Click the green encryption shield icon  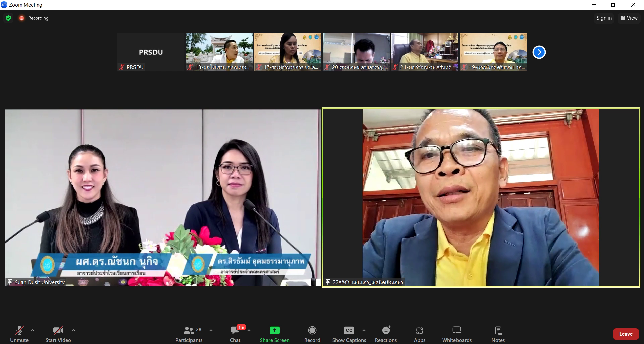8,18
